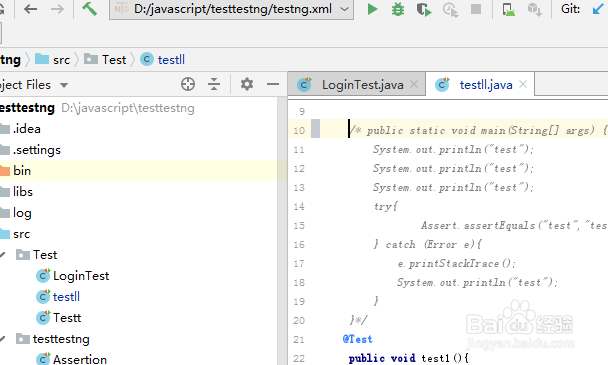Click the attach debugger to process icon
This screenshot has width=608, height=365.
pyautogui.click(x=509, y=9)
